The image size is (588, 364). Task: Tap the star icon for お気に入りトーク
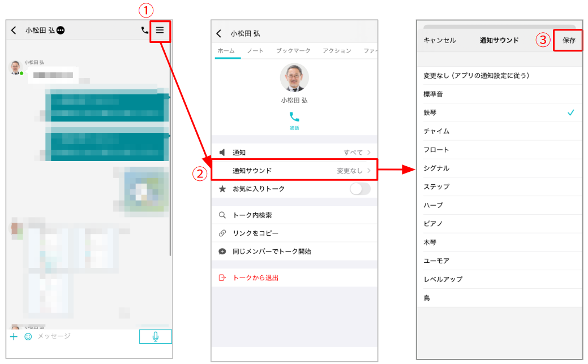[222, 189]
